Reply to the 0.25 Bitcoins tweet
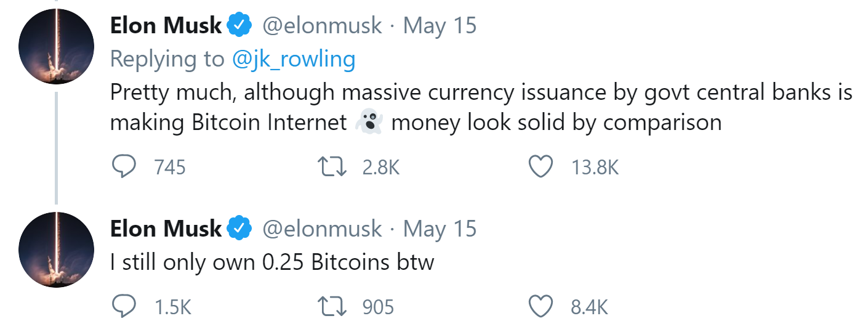The height and width of the screenshot is (329, 868). [125, 306]
